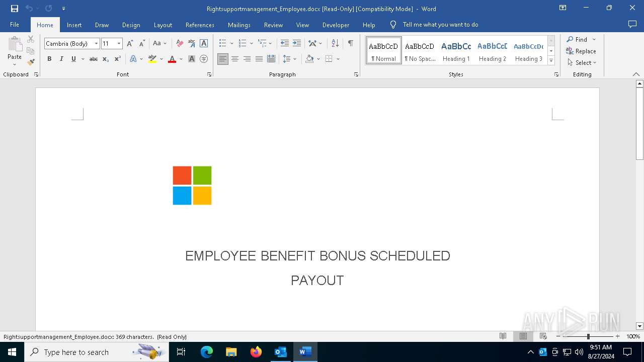
Task: Switch to the Layout tab
Action: point(163,25)
